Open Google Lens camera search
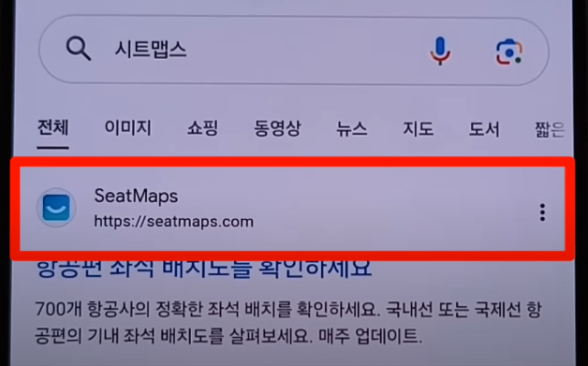Viewport: 588px width, 366px height. (x=508, y=52)
